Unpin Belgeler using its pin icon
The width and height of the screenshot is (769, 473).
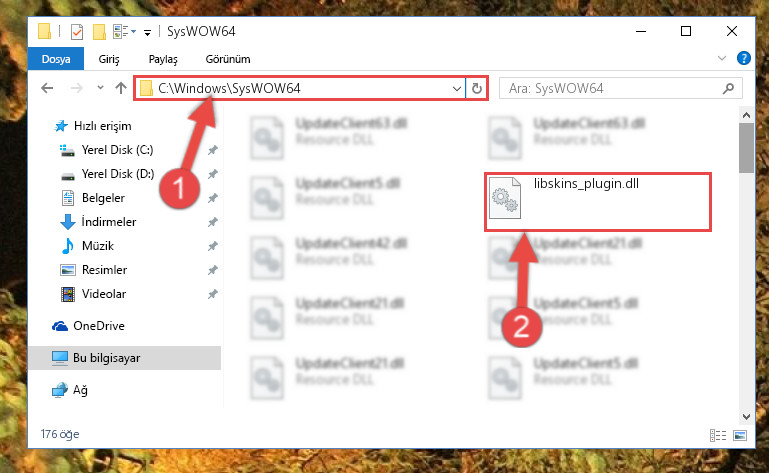[x=212, y=198]
